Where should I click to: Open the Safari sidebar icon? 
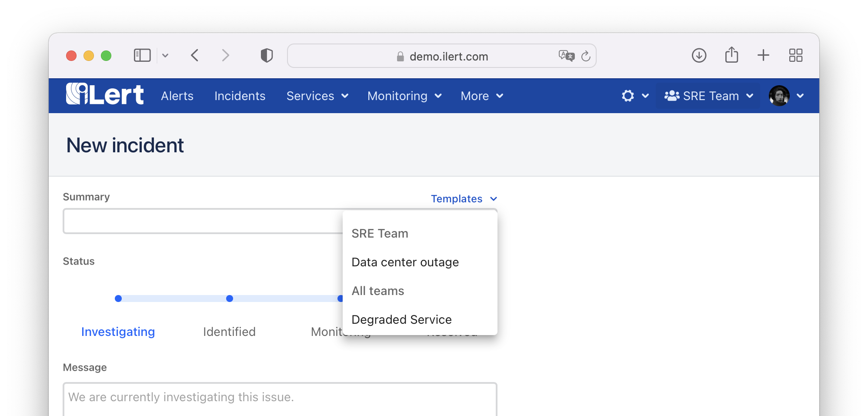pyautogui.click(x=141, y=55)
